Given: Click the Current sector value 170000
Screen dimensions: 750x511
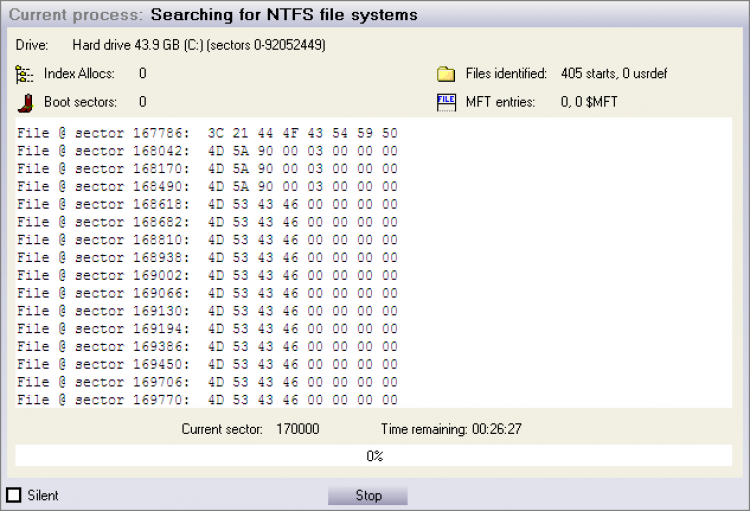Looking at the screenshot, I should (x=298, y=429).
